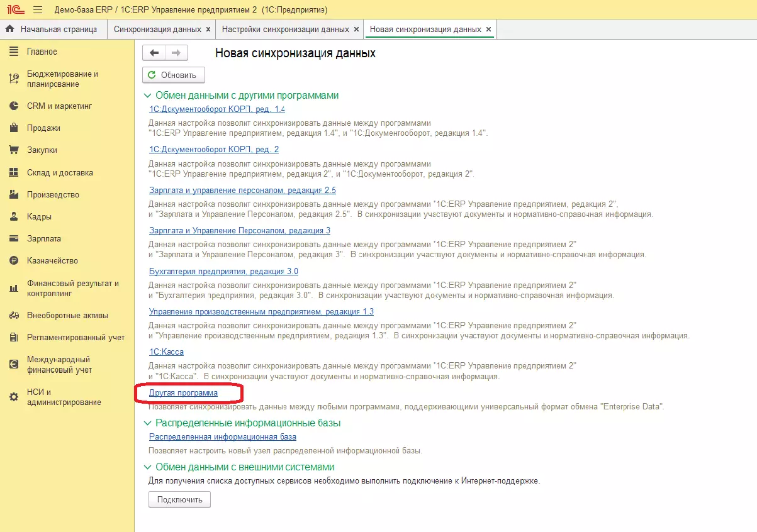This screenshot has height=532, width=757.
Task: Click the Подключить button
Action: pos(180,499)
